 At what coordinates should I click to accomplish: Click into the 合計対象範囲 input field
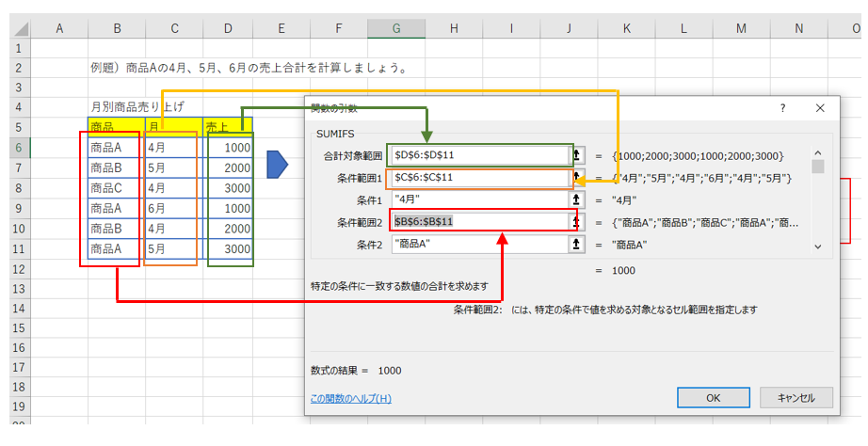click(480, 154)
